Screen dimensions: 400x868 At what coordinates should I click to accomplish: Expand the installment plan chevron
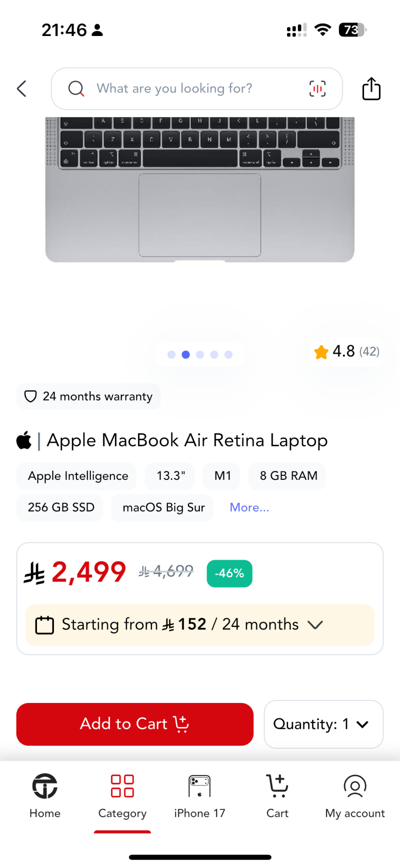(x=315, y=625)
